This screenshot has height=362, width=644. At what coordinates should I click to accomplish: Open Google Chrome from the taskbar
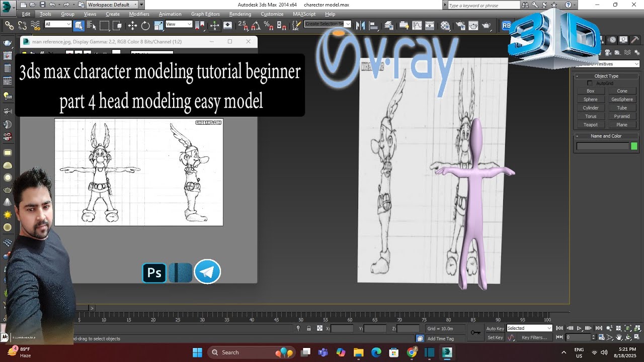point(412,352)
